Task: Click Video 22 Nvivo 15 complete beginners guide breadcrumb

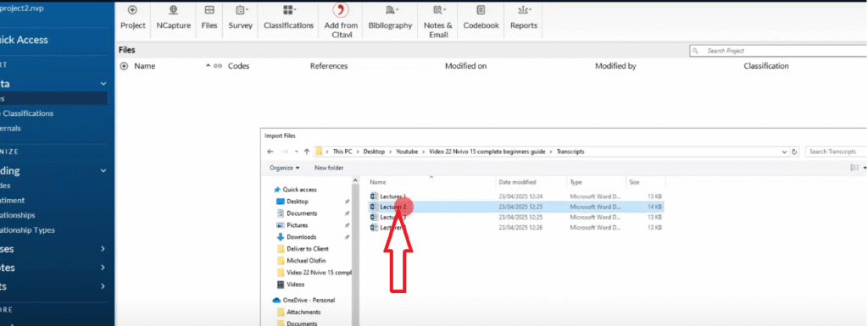Action: tap(487, 152)
